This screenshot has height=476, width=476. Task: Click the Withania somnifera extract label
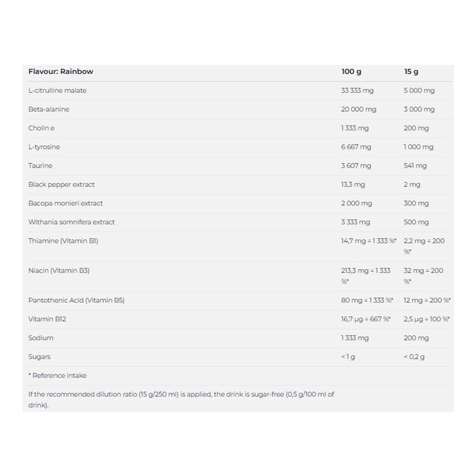pos(71,222)
